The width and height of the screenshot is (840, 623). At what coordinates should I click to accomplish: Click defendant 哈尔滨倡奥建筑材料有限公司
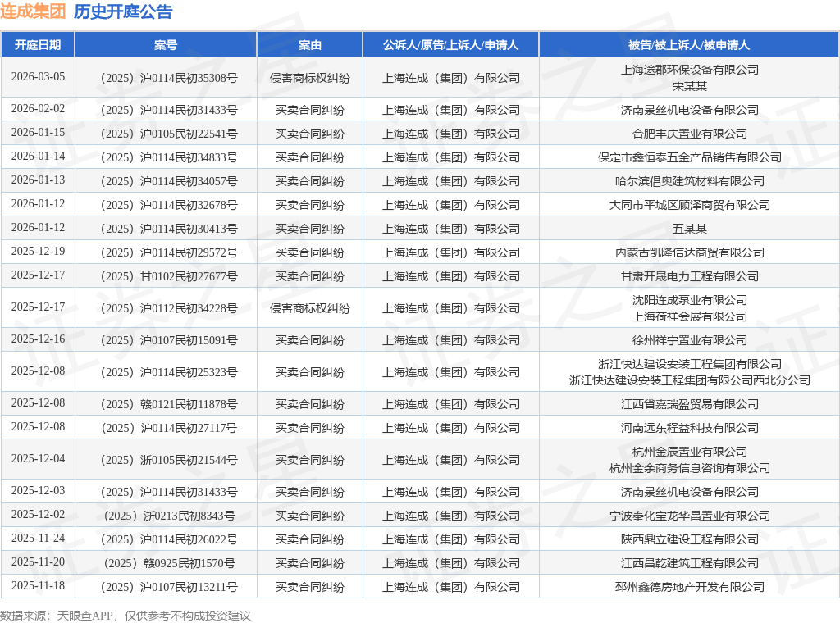pyautogui.click(x=689, y=181)
